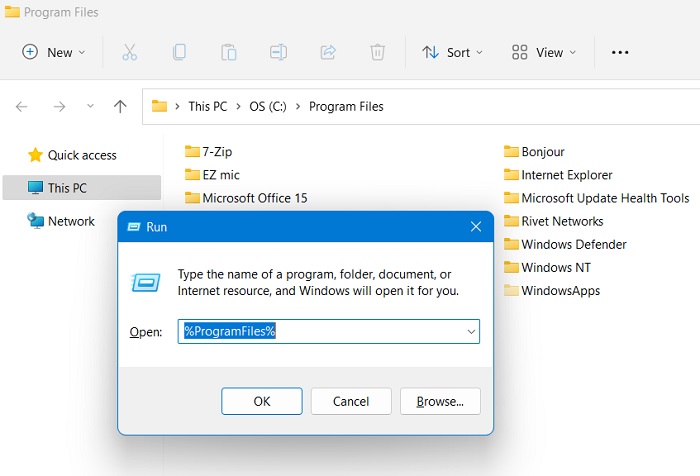Expand the Run Open combo box arrow
This screenshot has width=700, height=476.
471,332
